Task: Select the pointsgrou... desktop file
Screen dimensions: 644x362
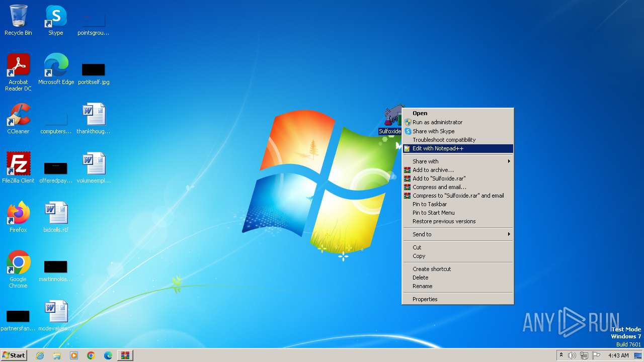Action: (x=93, y=24)
